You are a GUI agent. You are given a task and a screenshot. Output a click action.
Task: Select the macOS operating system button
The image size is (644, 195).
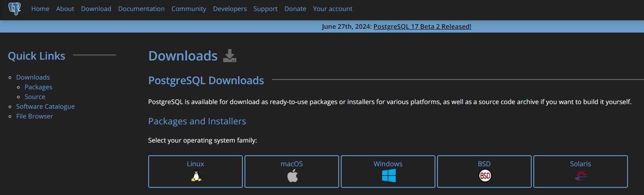click(292, 171)
